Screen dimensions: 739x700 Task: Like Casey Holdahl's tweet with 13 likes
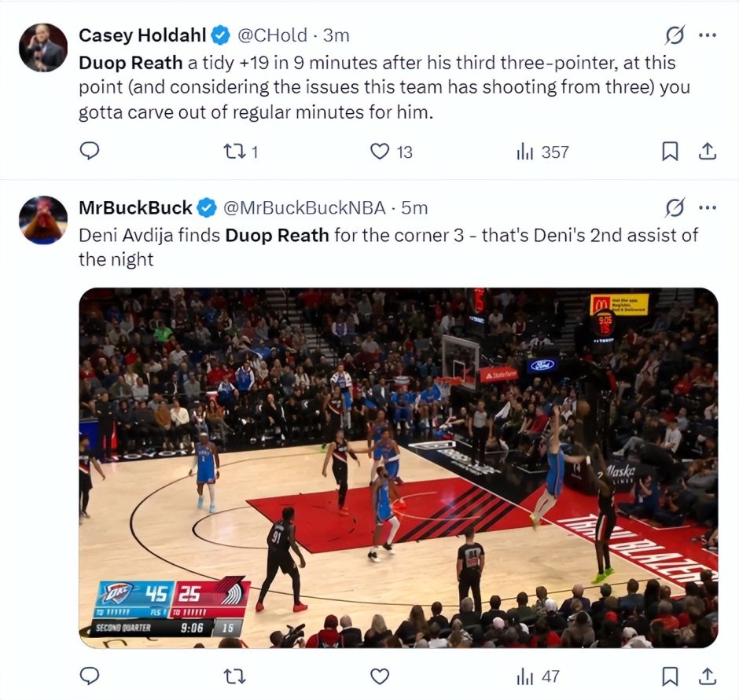point(391,152)
